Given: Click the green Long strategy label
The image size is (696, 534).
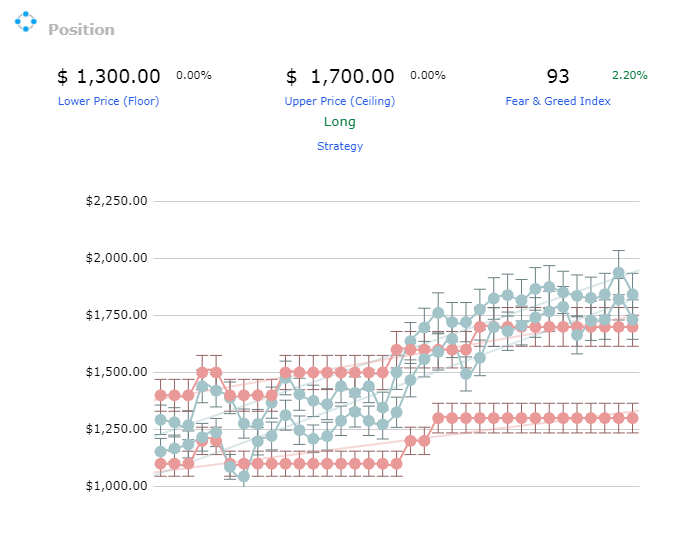Looking at the screenshot, I should click(340, 122).
